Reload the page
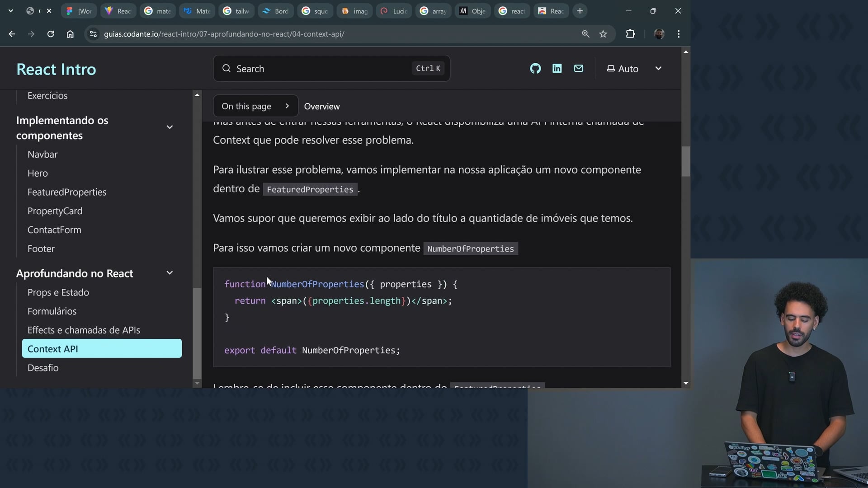This screenshot has width=868, height=488. (x=51, y=34)
